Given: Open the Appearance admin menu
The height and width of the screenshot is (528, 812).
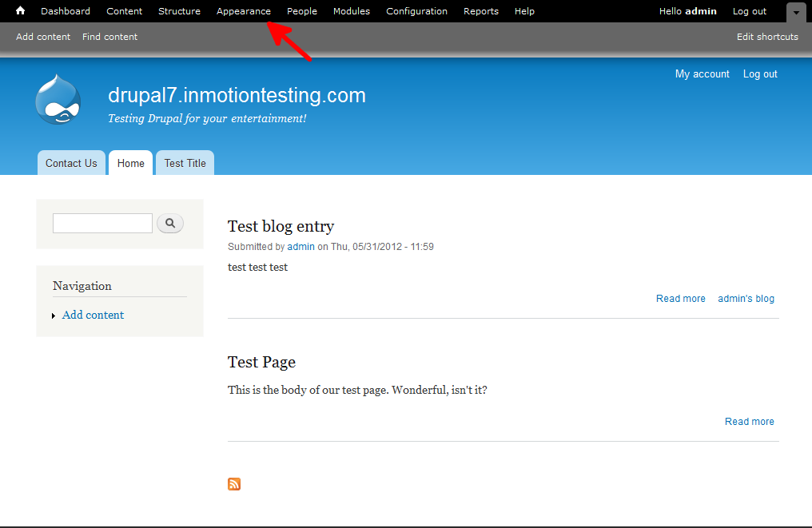Looking at the screenshot, I should point(244,11).
